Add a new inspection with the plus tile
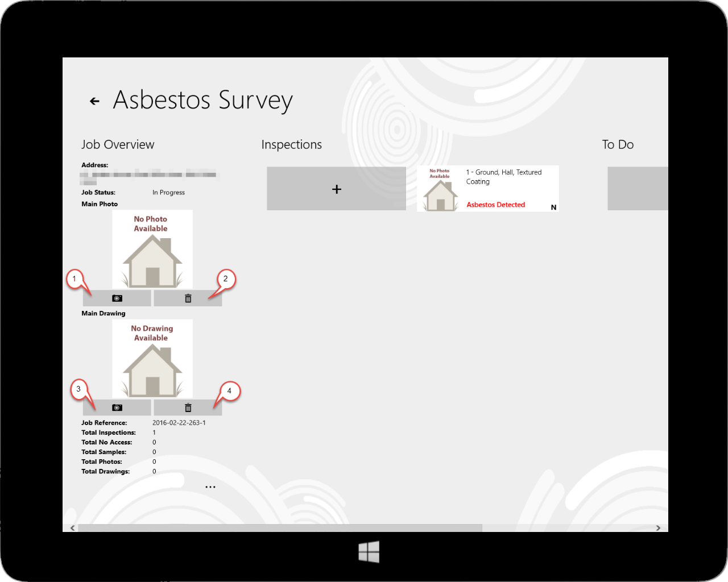This screenshot has height=582, width=728. 336,189
